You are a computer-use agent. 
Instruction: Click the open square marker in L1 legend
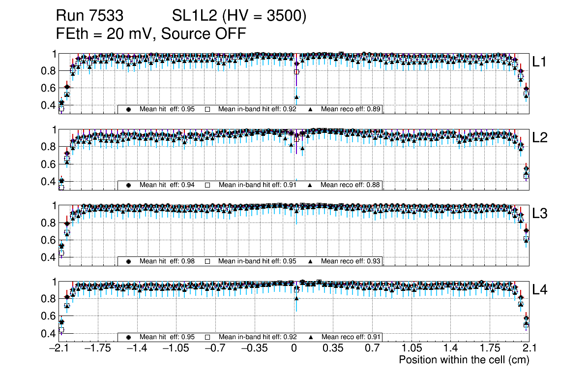[207, 109]
